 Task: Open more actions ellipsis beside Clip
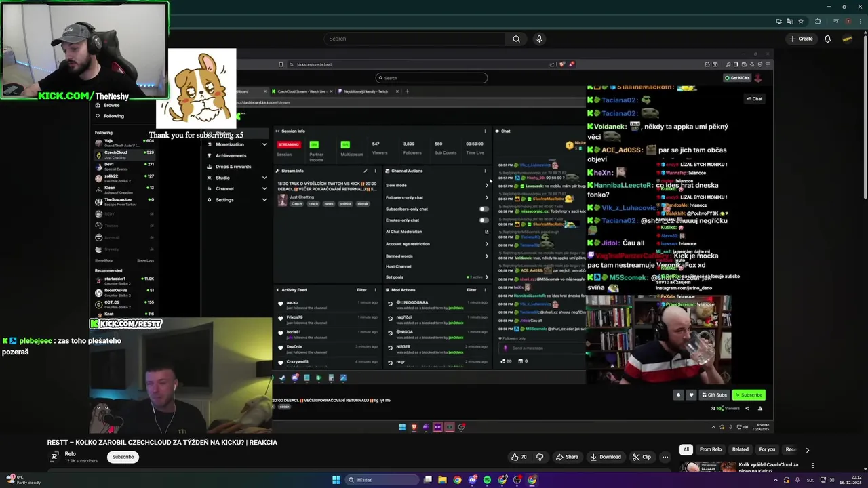click(665, 457)
